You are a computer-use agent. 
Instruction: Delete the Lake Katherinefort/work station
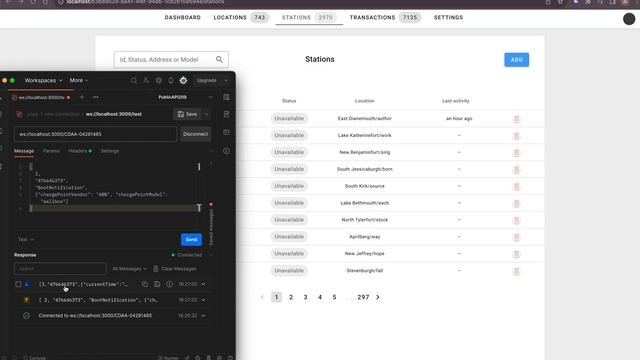click(516, 136)
